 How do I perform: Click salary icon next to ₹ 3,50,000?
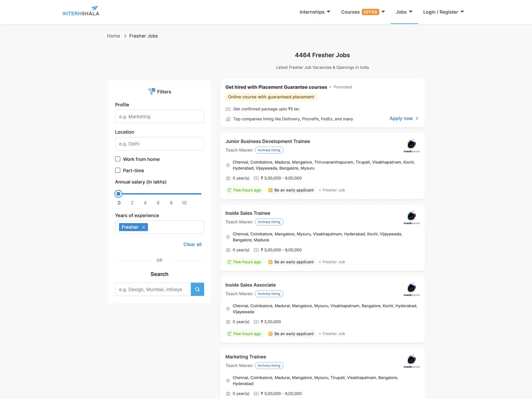(256, 322)
